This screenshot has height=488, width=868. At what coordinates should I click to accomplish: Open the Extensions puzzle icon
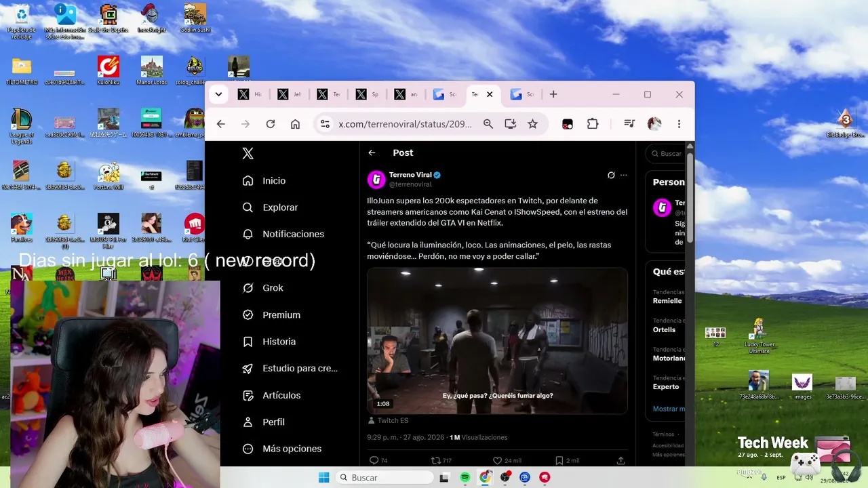coord(593,124)
